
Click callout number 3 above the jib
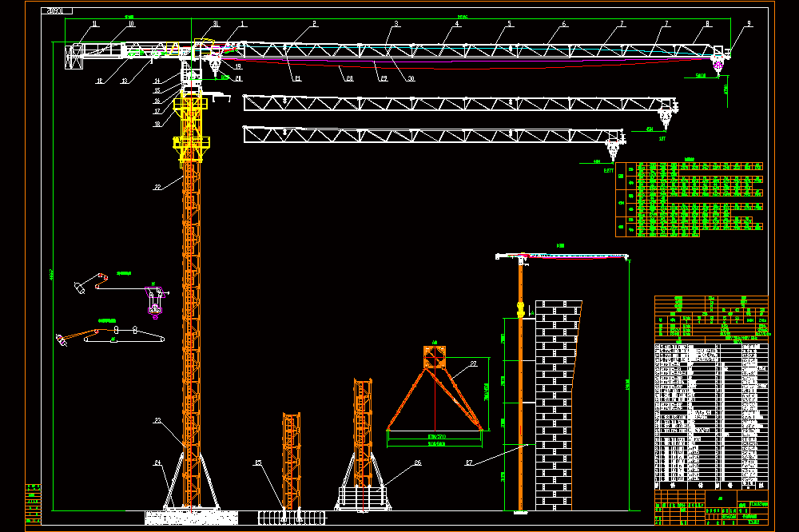point(396,23)
